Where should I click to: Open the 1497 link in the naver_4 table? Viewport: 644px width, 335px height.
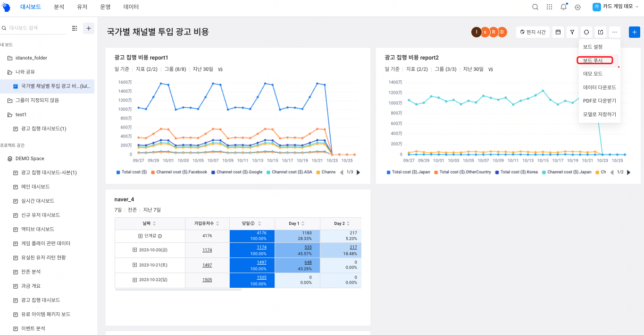[207, 265]
